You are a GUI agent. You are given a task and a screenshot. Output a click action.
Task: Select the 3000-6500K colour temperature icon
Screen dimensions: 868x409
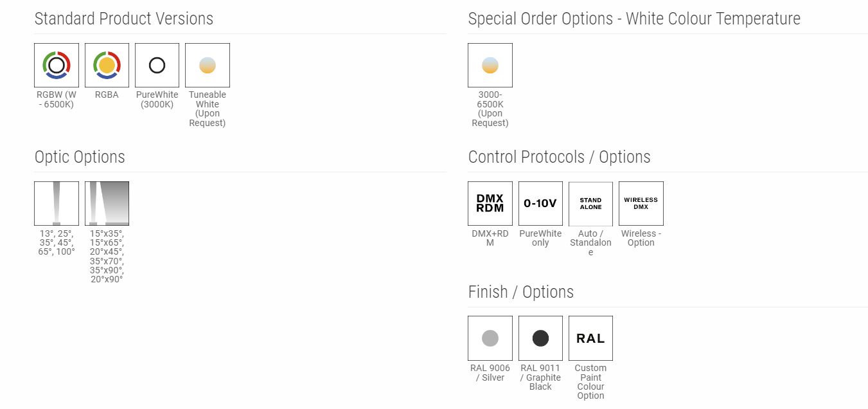coord(490,65)
